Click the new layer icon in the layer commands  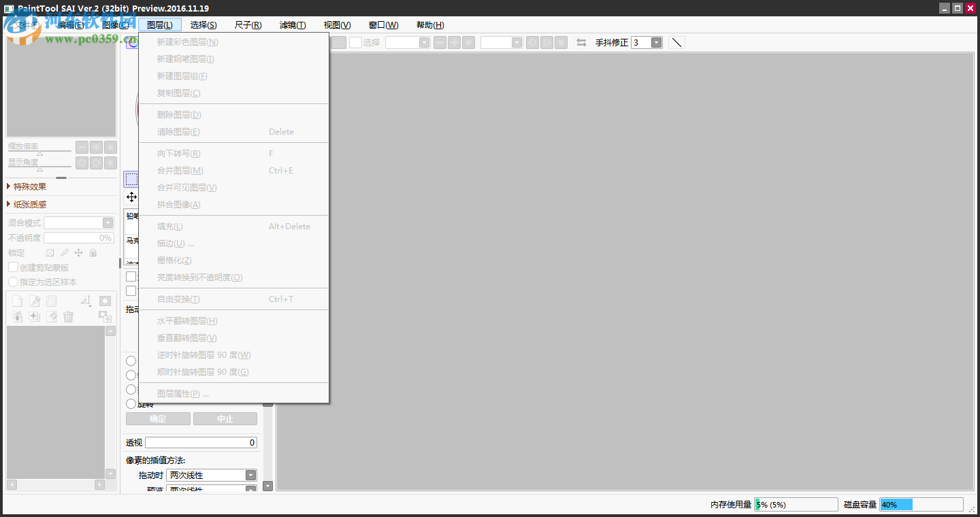17,300
